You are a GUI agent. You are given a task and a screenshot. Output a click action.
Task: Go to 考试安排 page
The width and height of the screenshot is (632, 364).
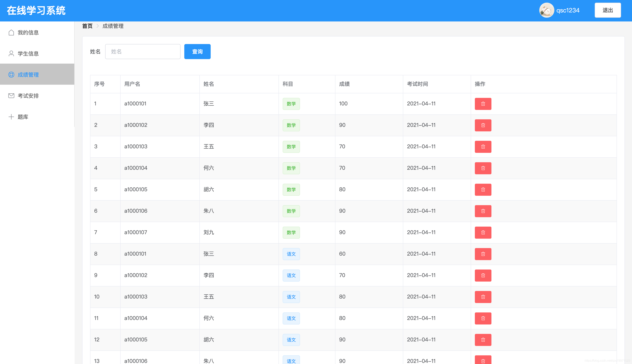pos(28,96)
